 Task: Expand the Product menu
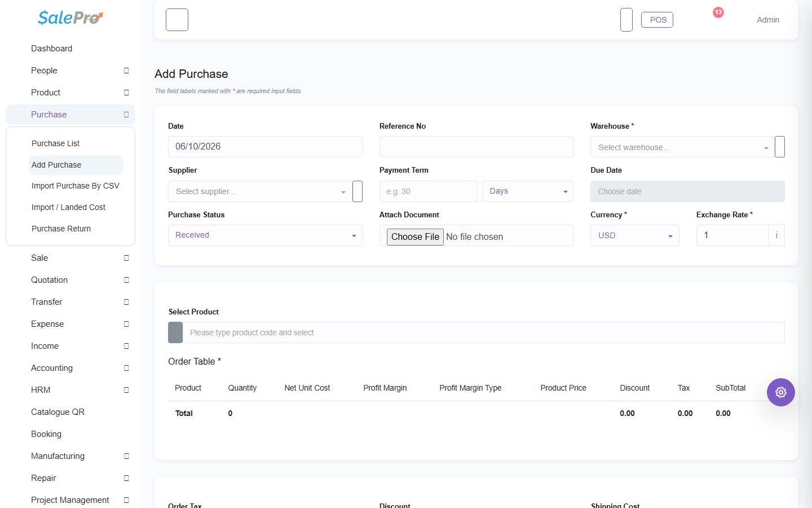[x=70, y=93]
